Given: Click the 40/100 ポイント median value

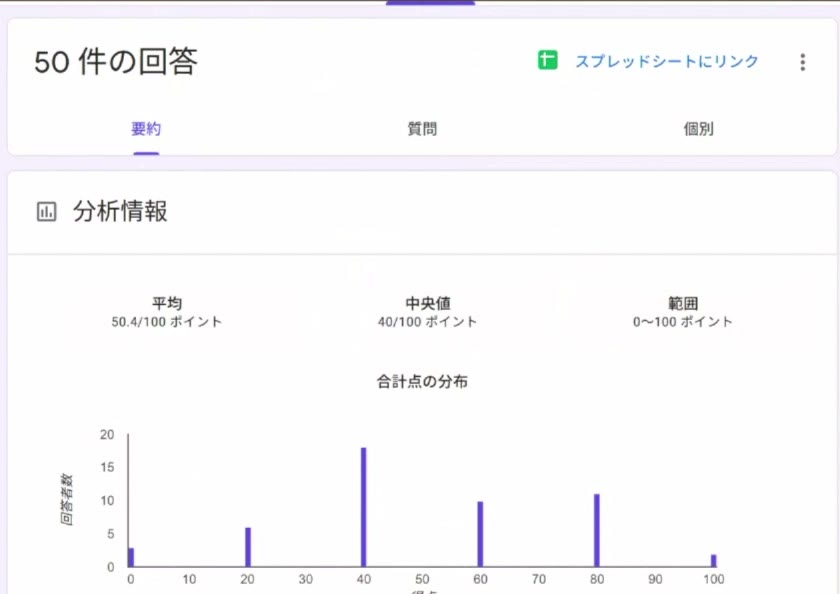Looking at the screenshot, I should pyautogui.click(x=428, y=321).
